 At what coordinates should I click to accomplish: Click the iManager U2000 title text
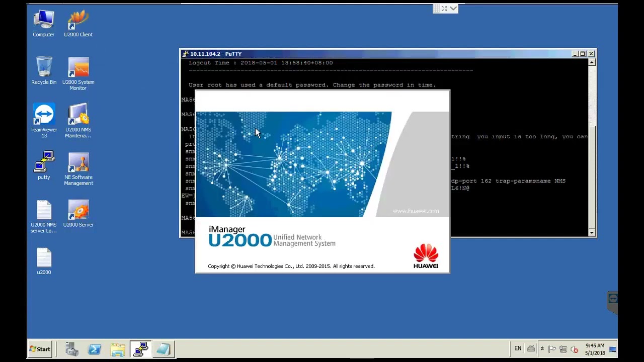tap(240, 237)
